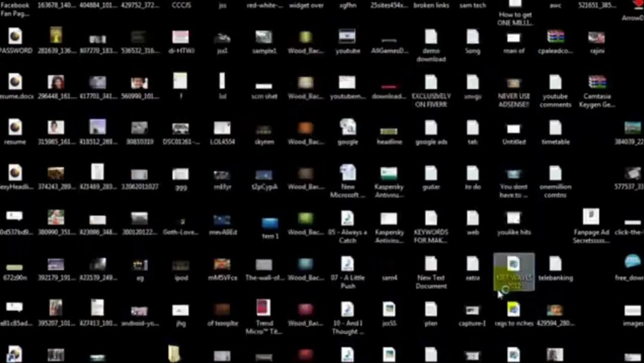Select the mM5VFcs image icon

click(222, 264)
